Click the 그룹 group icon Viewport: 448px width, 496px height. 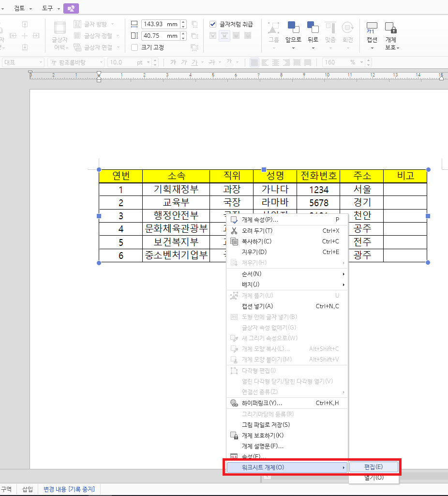pos(273,28)
